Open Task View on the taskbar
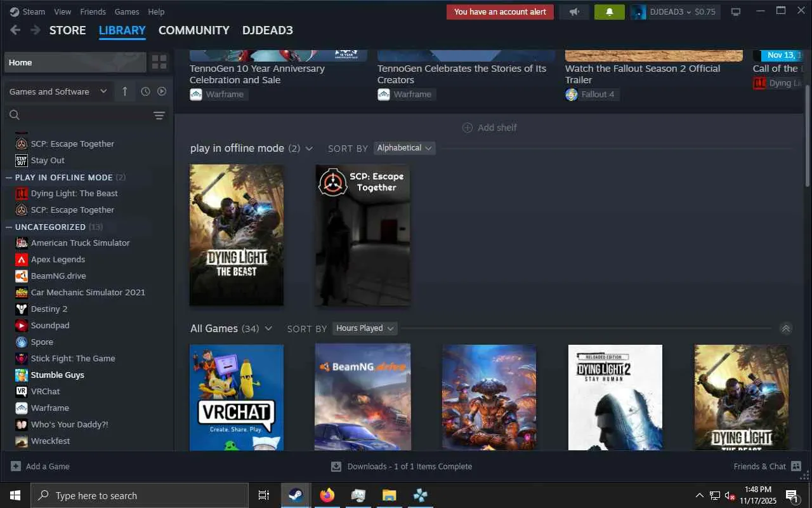Image resolution: width=812 pixels, height=508 pixels. point(264,495)
